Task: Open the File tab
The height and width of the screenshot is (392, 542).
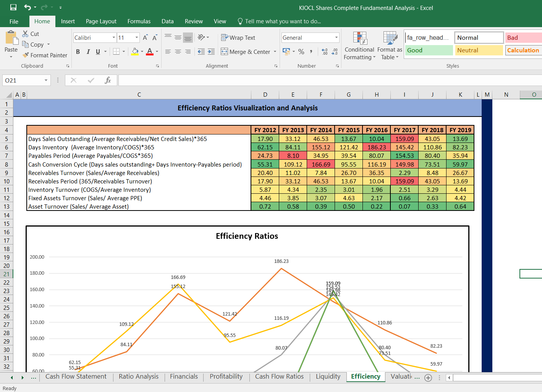Action: point(14,21)
